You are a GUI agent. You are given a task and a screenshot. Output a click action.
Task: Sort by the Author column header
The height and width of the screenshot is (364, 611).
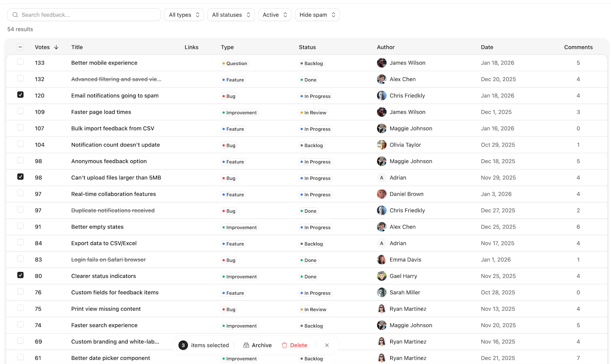click(x=386, y=47)
